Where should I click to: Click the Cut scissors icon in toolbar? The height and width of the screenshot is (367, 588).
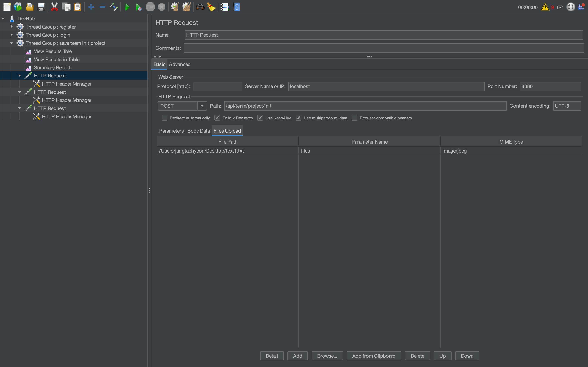55,7
